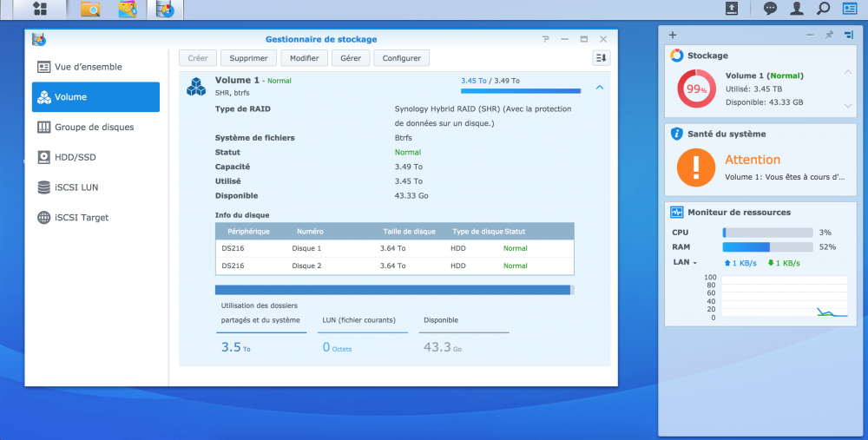The image size is (868, 440).
Task: Open the LAN dropdown in resource monitor
Action: (685, 262)
